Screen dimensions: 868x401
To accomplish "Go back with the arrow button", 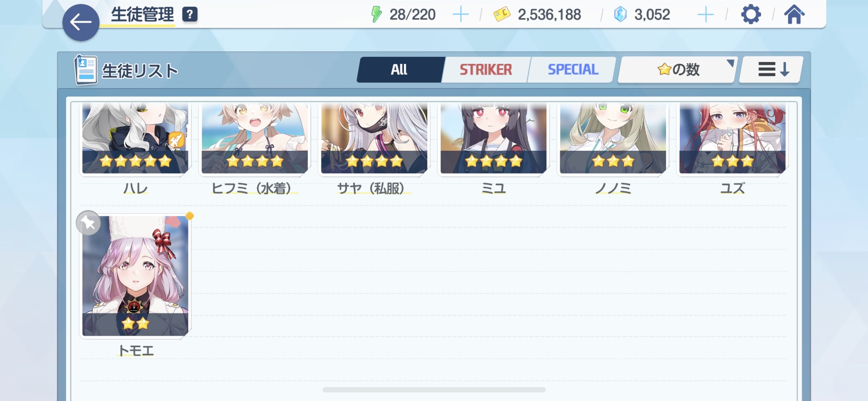I will pos(81,22).
